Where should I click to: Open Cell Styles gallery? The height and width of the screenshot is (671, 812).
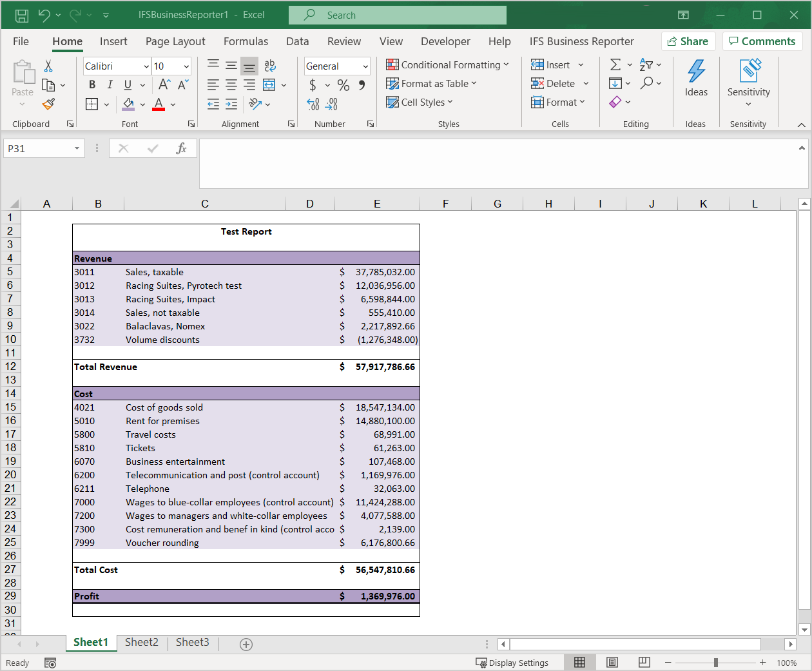click(419, 102)
